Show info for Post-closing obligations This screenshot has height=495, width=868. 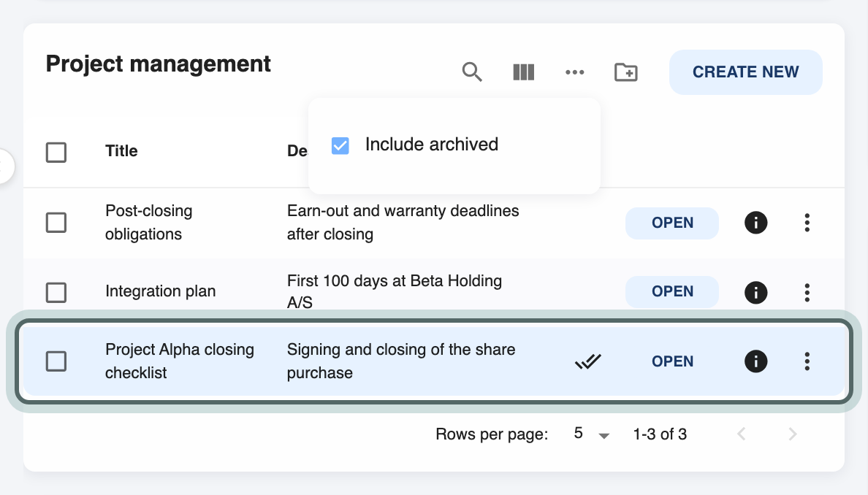(x=755, y=223)
